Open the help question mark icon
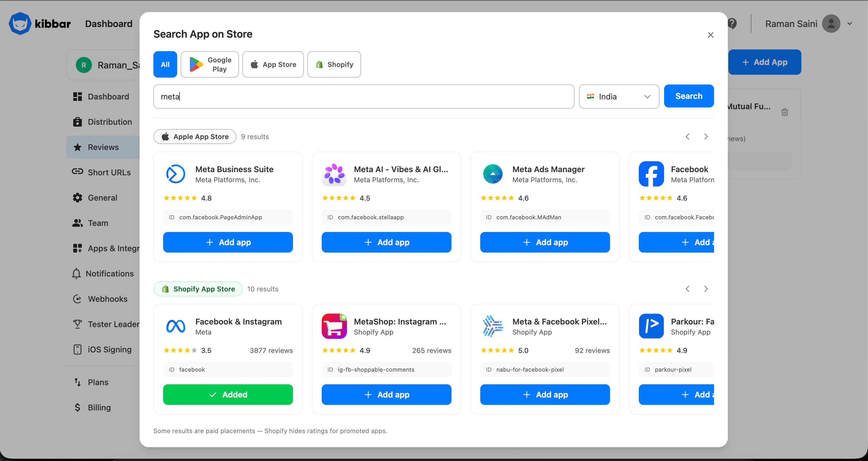 click(732, 24)
